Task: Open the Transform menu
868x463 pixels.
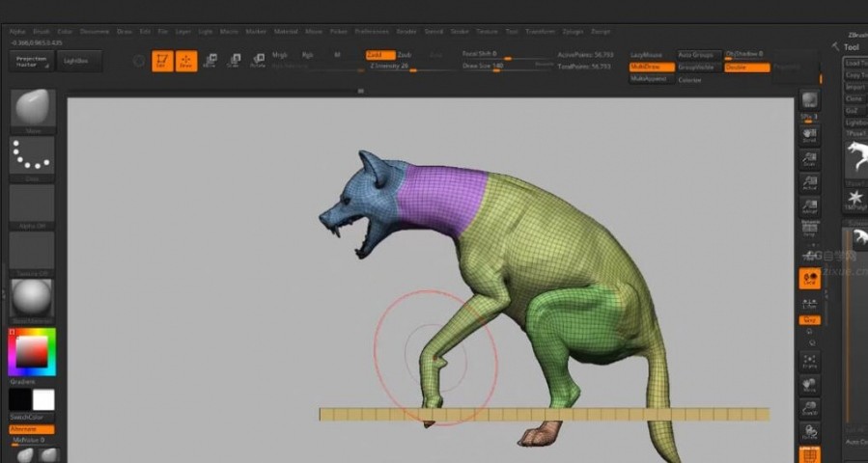Action: pyautogui.click(x=540, y=32)
